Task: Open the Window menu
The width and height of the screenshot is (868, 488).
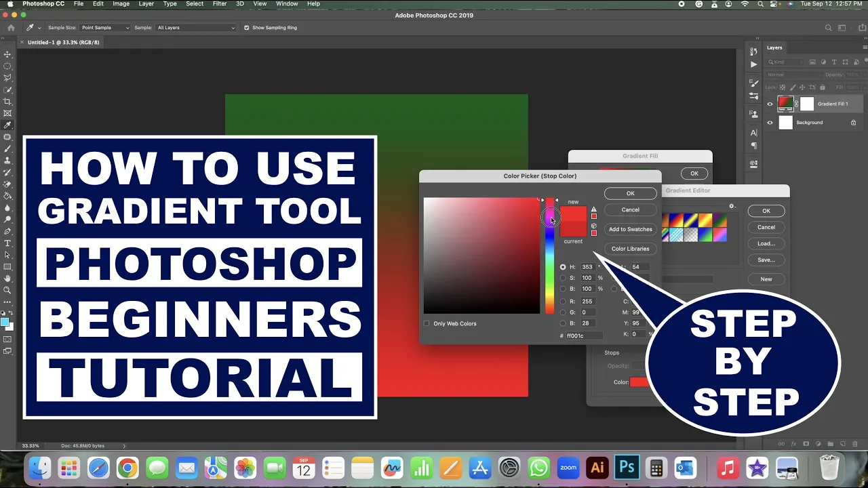Action: [x=287, y=4]
